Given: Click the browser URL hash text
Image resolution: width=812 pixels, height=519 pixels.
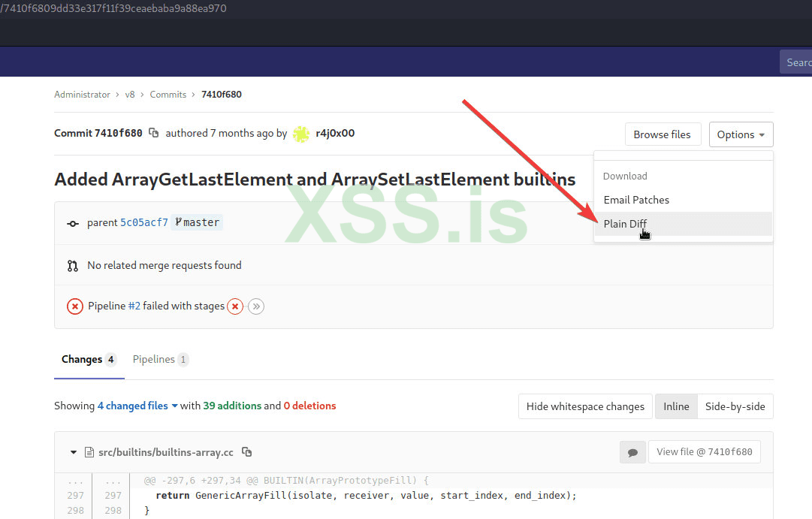Looking at the screenshot, I should click(113, 8).
